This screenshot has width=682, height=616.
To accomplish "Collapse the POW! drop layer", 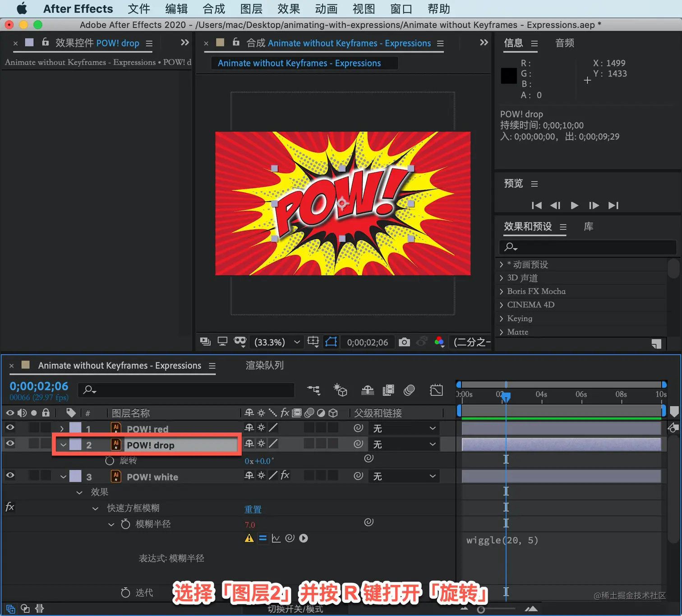I will [64, 445].
